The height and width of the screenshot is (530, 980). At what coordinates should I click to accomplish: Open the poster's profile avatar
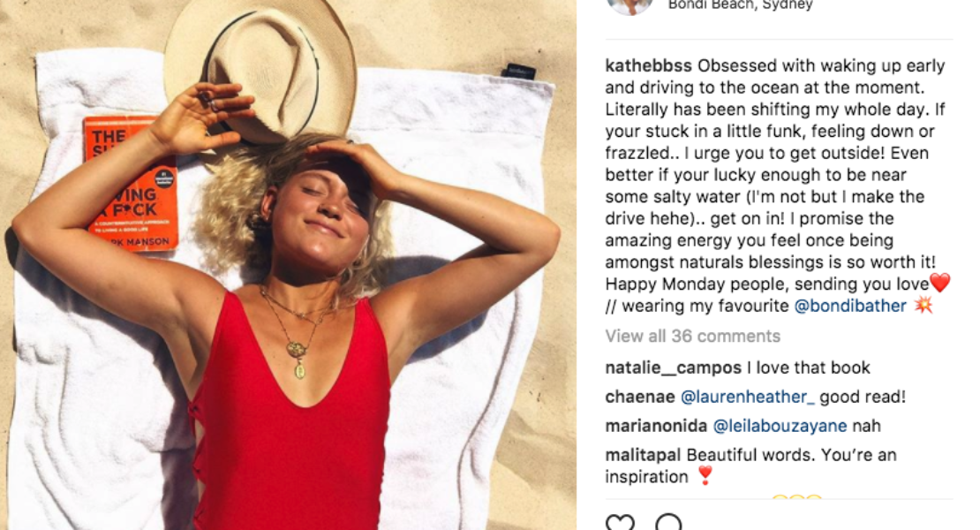pyautogui.click(x=629, y=5)
